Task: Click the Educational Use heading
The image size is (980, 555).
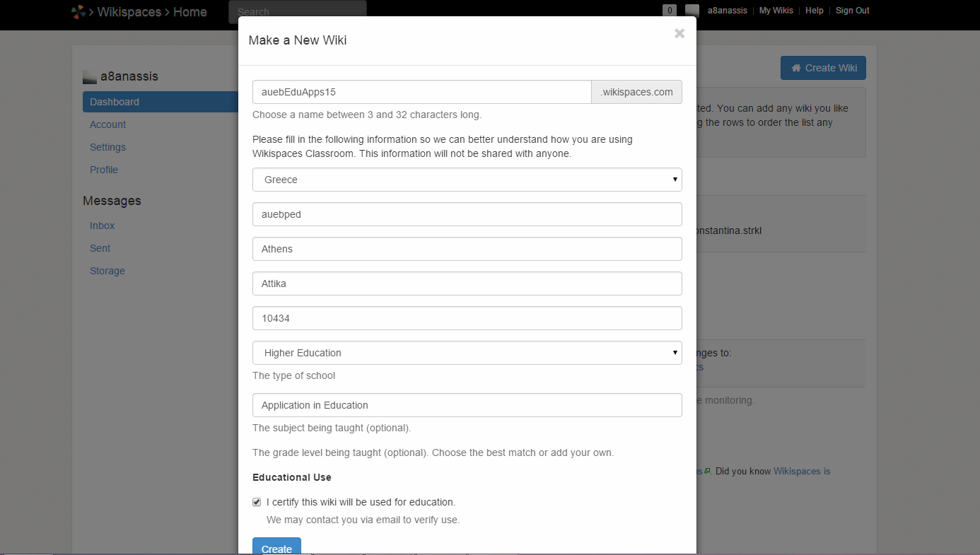Action: (x=292, y=477)
